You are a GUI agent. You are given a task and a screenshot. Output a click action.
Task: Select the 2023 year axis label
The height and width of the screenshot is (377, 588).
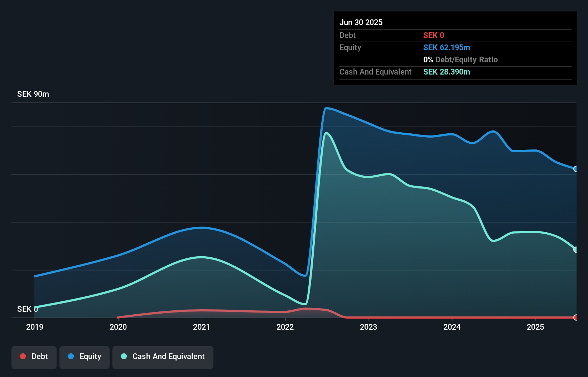(368, 327)
